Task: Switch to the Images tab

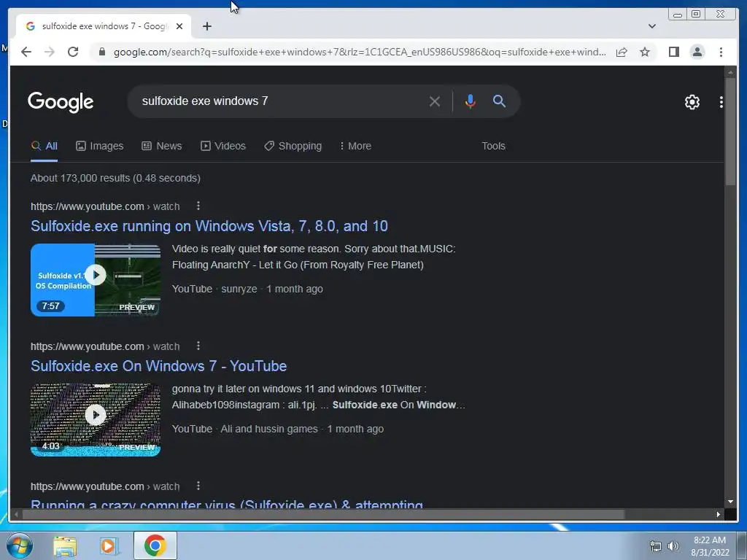Action: tap(99, 146)
